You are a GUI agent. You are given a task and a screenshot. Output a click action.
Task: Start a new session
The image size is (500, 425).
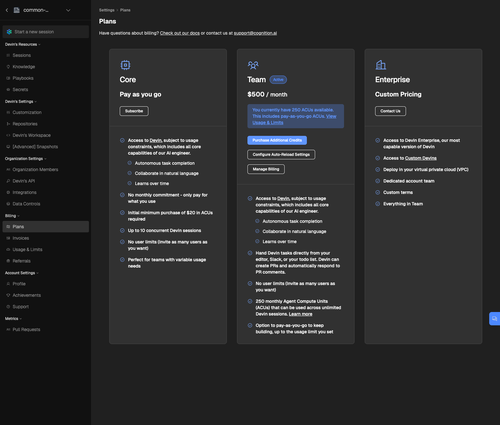(x=46, y=32)
